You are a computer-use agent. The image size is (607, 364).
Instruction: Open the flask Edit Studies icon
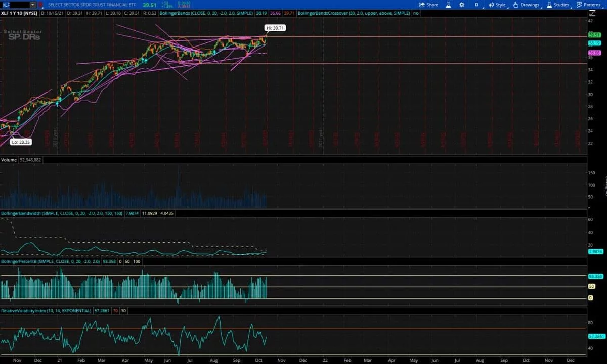click(x=448, y=5)
